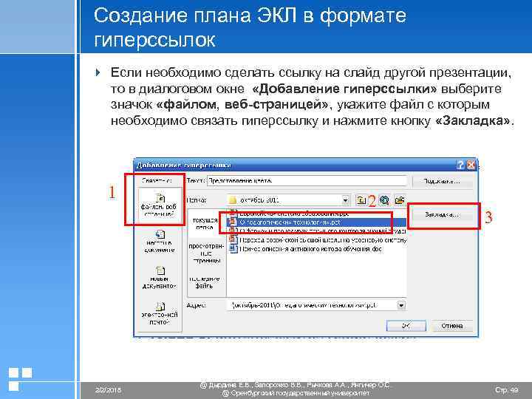This screenshot has height=399, width=532.
Task: Select 'местом в документе' link type
Action: [x=160, y=241]
